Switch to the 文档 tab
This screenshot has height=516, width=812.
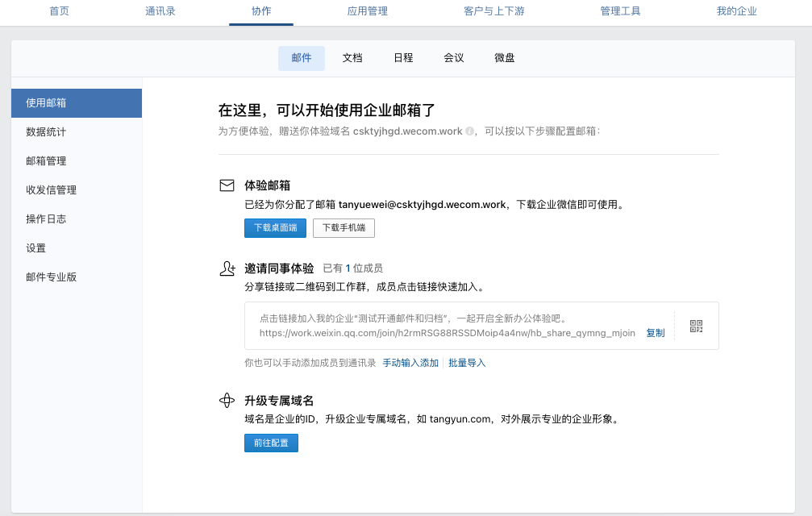click(x=352, y=58)
